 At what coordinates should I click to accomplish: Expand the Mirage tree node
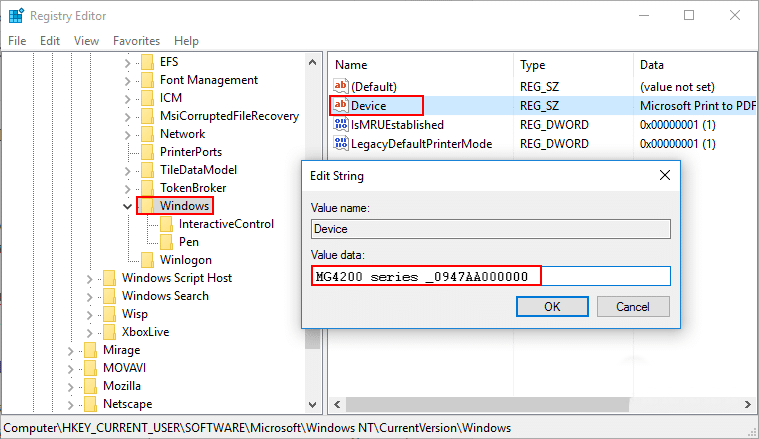coord(70,351)
